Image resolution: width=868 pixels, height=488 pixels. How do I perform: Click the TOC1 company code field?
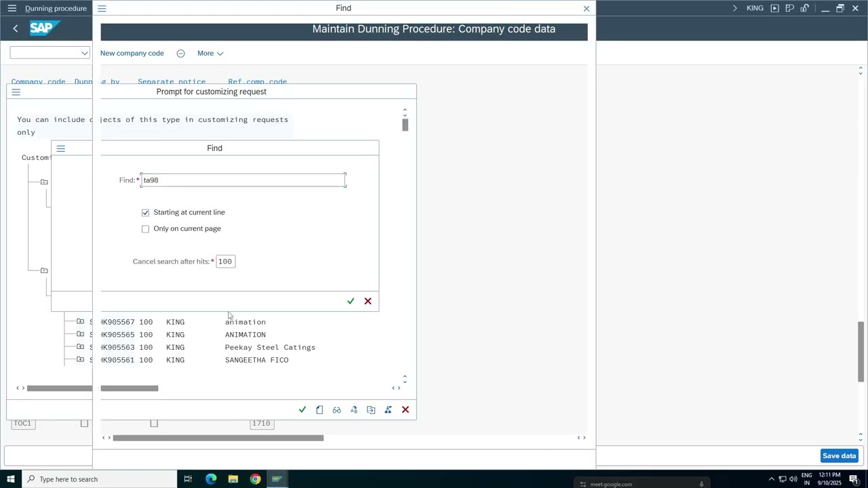pos(22,424)
